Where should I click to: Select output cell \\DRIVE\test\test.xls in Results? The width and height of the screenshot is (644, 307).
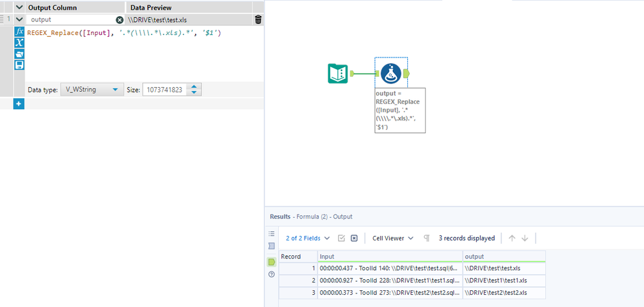505,268
